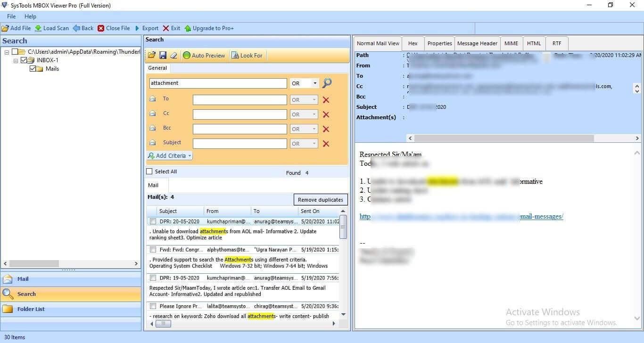
Task: Click the Upgrade to Pro+ icon
Action: point(188,28)
